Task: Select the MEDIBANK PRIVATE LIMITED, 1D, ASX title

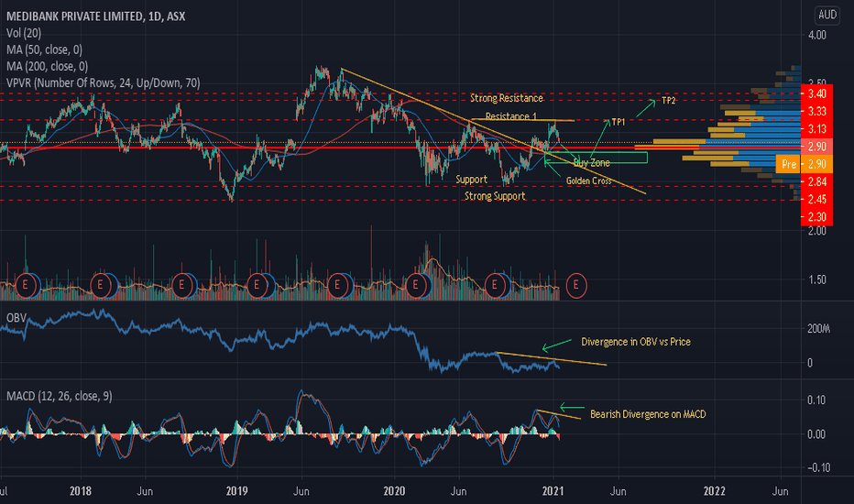Action: 96,16
